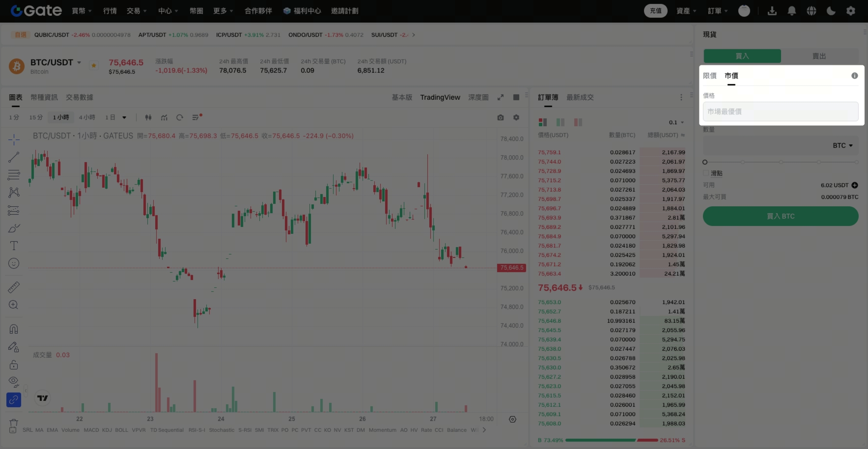The image size is (868, 449).
Task: Click the 充值 deposit button
Action: pos(655,11)
